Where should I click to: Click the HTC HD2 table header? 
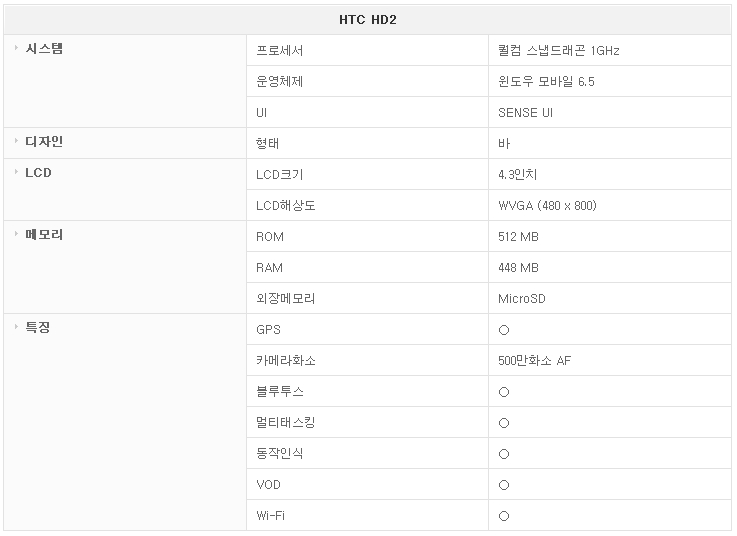368,20
